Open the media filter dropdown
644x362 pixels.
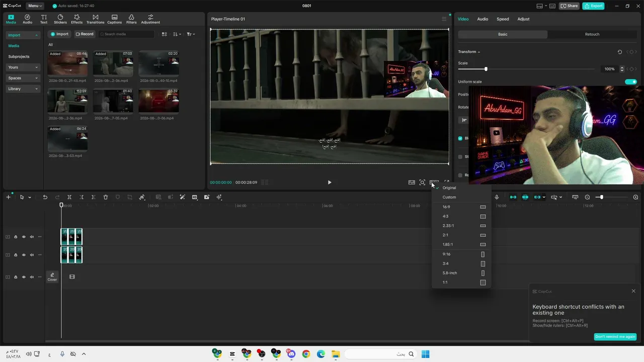[x=191, y=34]
